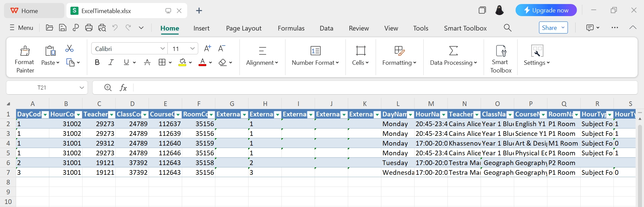644x207 pixels.
Task: Click the search magnifier icon
Action: pos(507,28)
